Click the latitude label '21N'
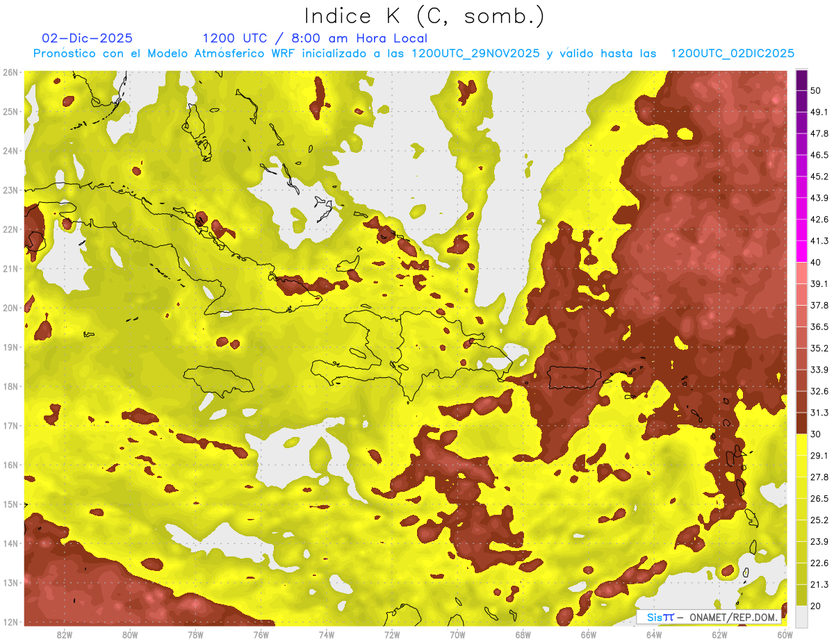834x644 pixels. click(10, 268)
